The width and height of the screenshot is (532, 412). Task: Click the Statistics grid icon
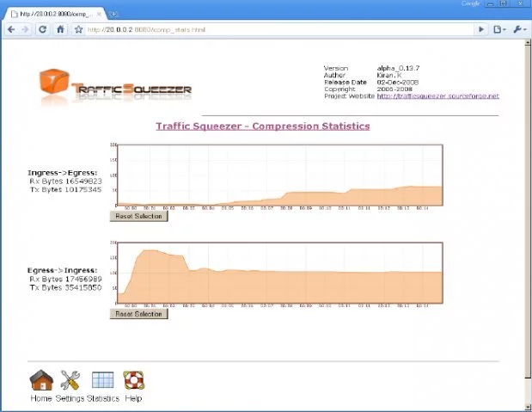pos(103,380)
